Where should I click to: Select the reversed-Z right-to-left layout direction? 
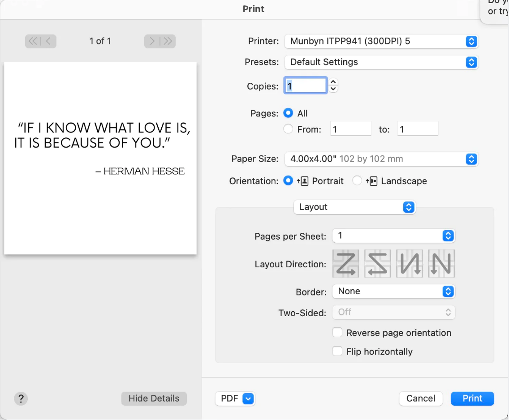point(377,263)
